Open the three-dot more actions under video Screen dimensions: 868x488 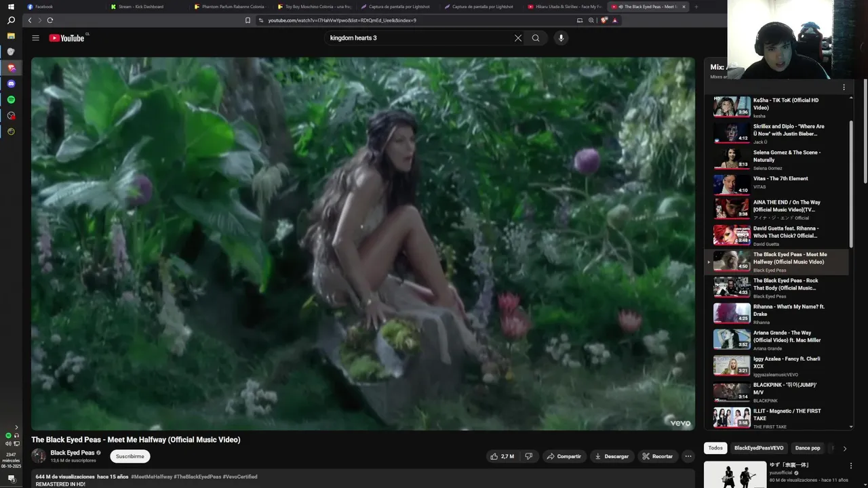click(x=688, y=456)
